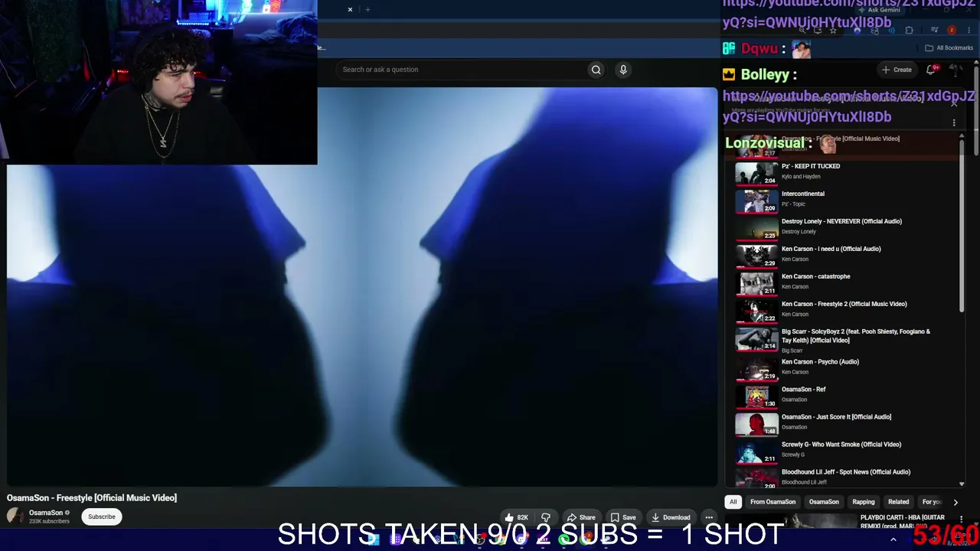
Task: Open the Chrome profile avatar
Action: [x=952, y=31]
